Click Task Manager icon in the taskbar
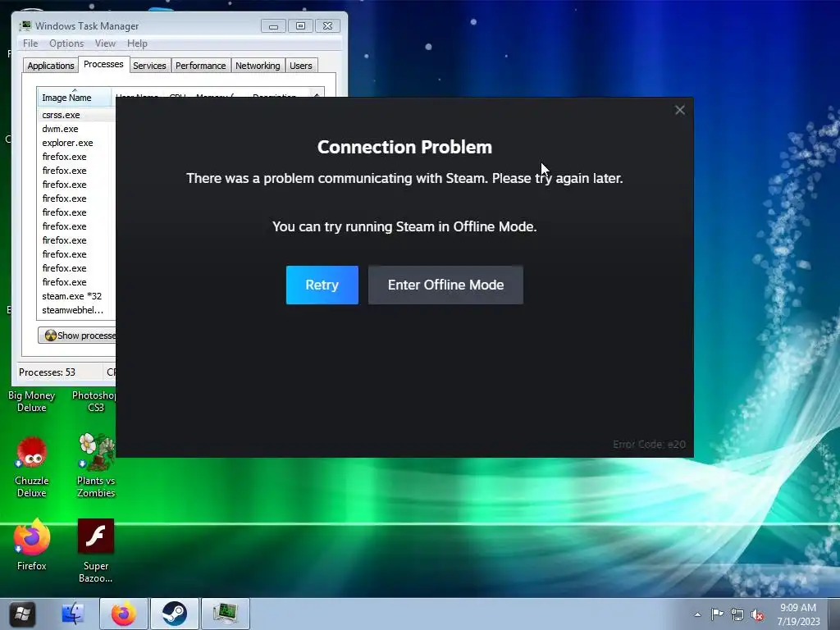840x630 pixels. coord(225,614)
